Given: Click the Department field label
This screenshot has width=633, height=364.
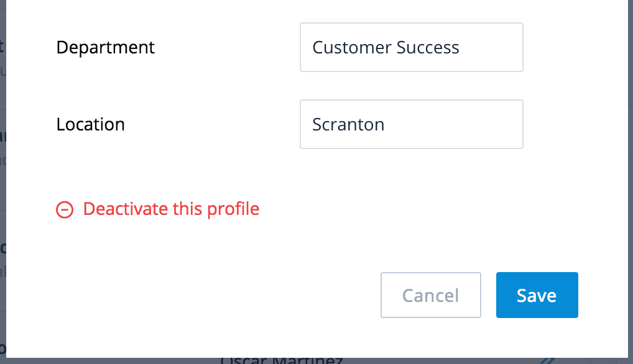Looking at the screenshot, I should pyautogui.click(x=105, y=47).
